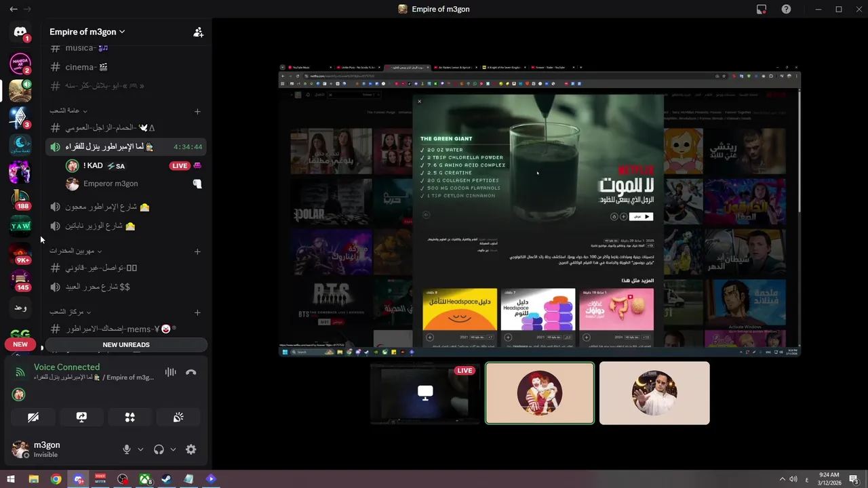This screenshot has height=488, width=868.
Task: Open the taskbar clock showing 9:24 AM
Action: click(829, 479)
